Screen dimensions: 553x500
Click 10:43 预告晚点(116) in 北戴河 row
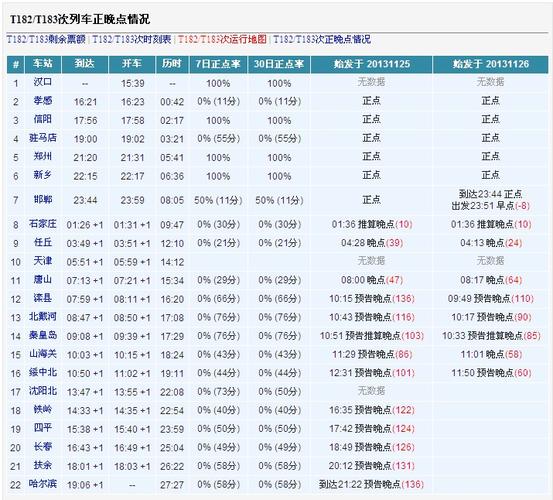[x=372, y=317]
